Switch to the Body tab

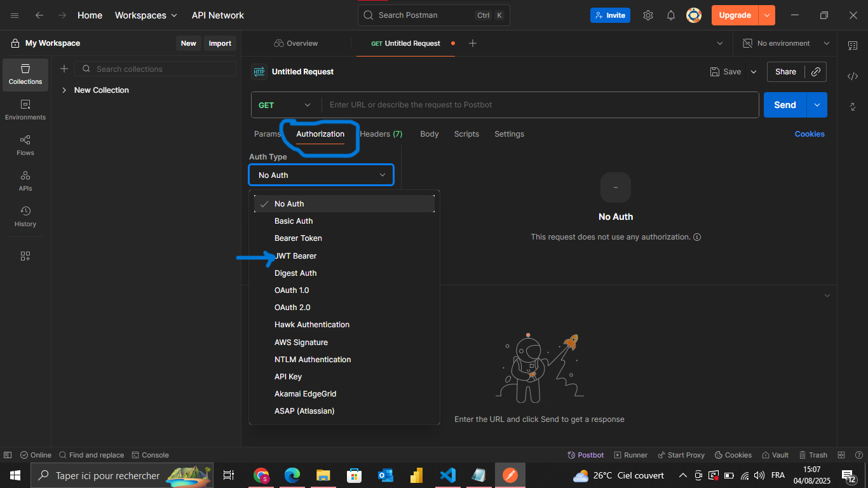point(430,134)
